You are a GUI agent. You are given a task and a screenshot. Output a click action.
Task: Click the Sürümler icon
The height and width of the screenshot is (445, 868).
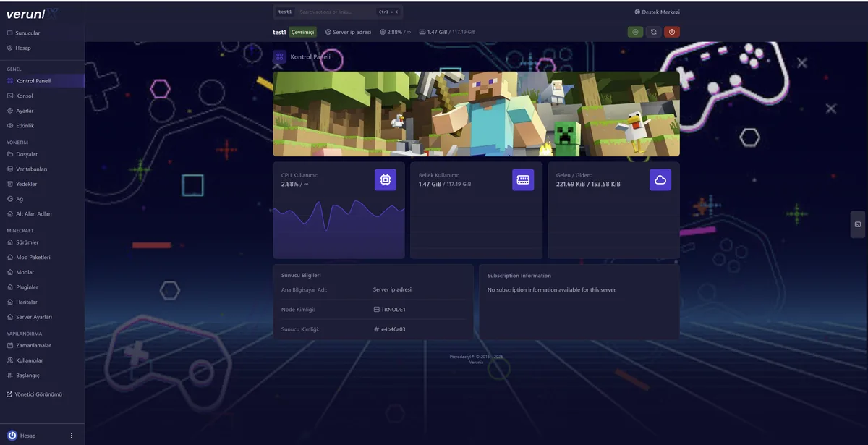click(x=10, y=242)
